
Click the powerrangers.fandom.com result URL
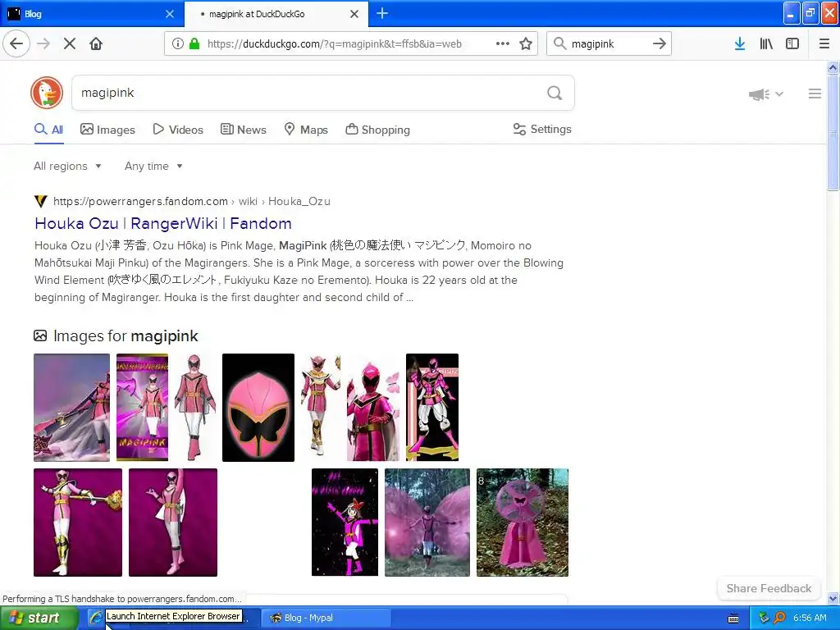[192, 202]
